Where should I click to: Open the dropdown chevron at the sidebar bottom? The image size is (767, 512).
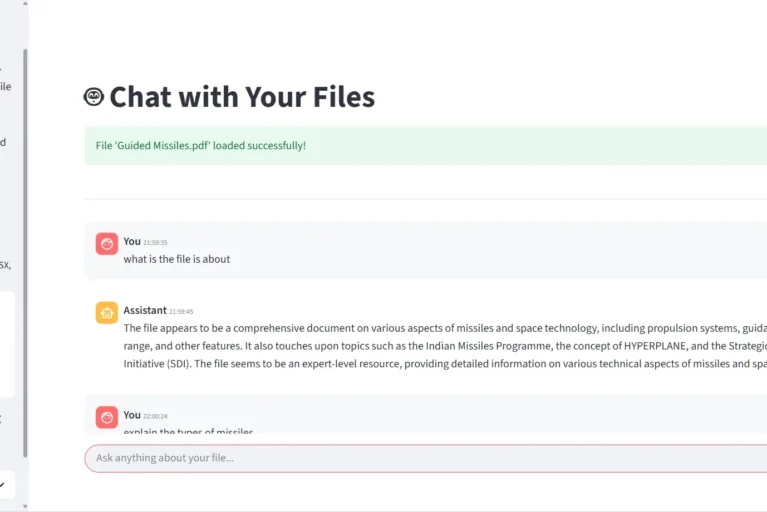(x=4, y=484)
